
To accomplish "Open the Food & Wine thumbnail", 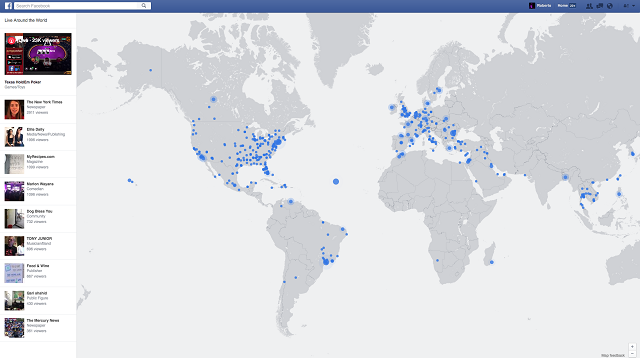I will [x=14, y=273].
